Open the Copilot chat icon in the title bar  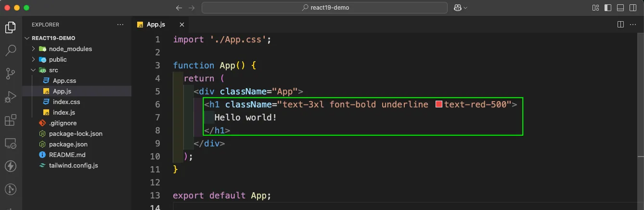(x=457, y=8)
